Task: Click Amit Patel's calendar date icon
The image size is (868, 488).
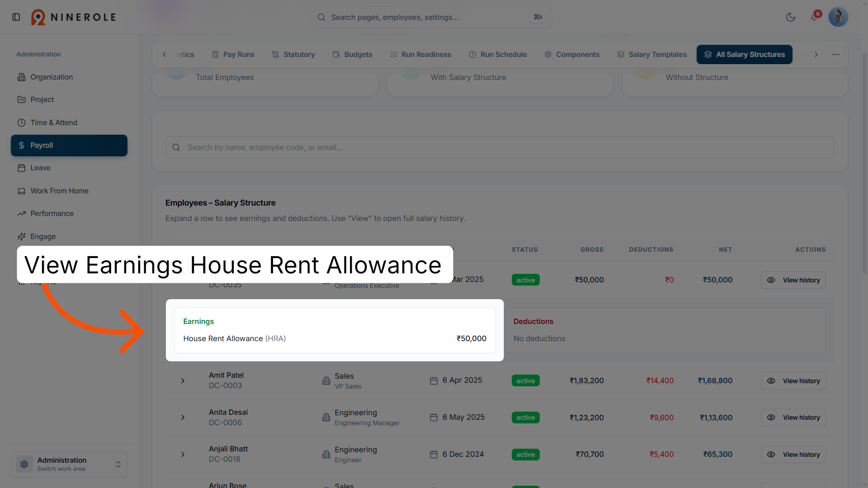Action: coord(434,381)
